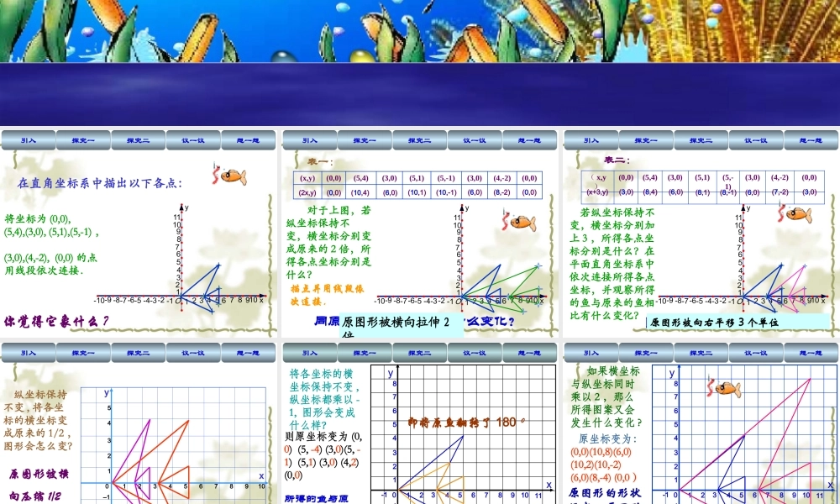Click 引入 button on the 180° flip slide

pyautogui.click(x=310, y=353)
